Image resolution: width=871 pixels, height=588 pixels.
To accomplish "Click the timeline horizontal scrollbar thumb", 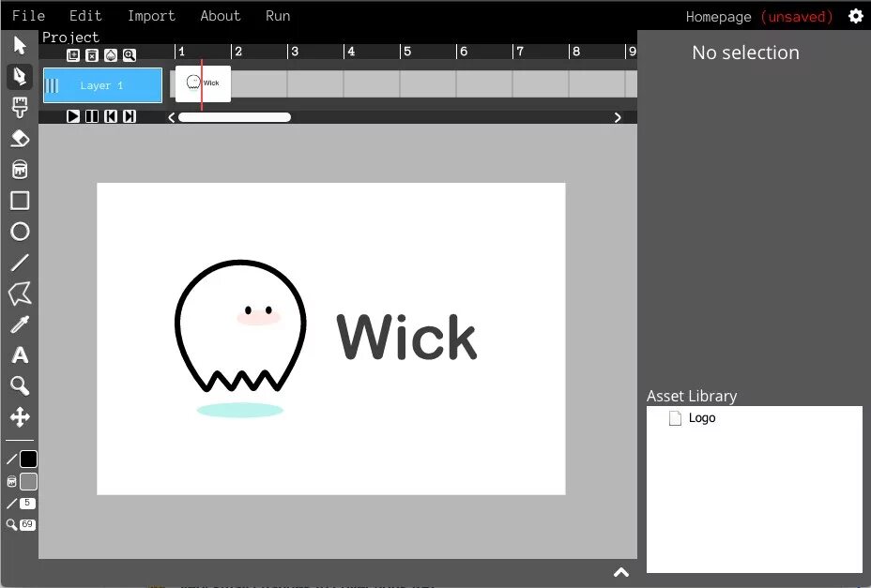I will coord(235,117).
